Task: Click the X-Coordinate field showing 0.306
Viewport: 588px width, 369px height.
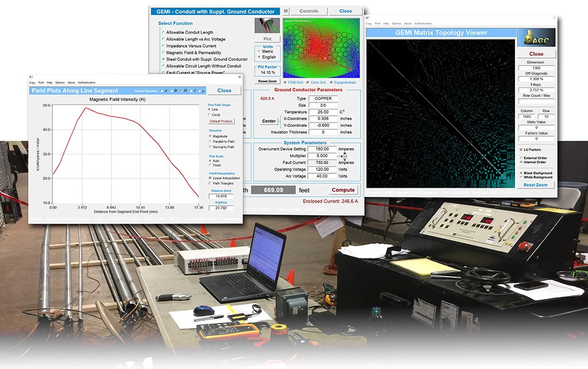Action: (x=323, y=119)
